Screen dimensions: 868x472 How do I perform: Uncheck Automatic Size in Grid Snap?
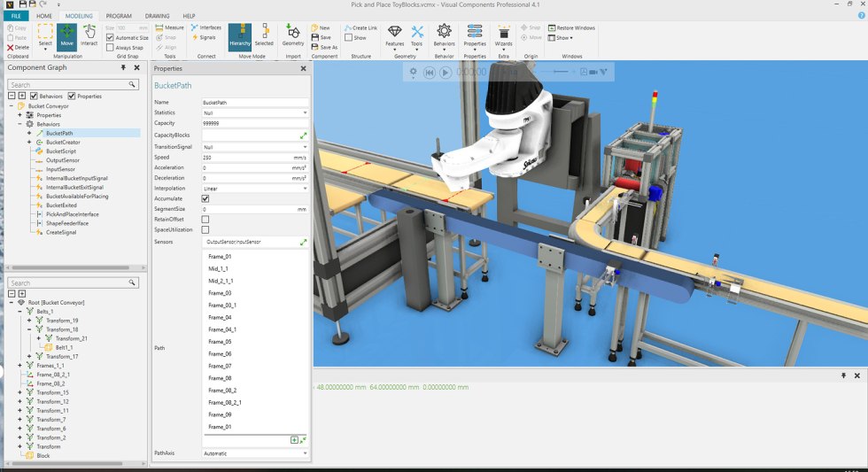coord(110,37)
